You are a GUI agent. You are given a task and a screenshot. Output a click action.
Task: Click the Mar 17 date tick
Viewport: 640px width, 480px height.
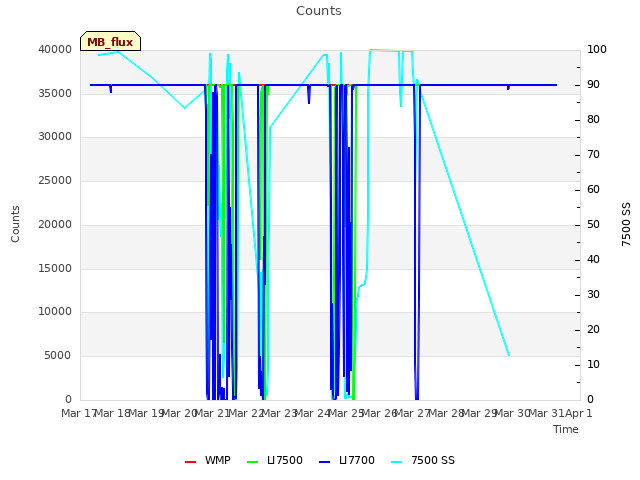point(79,413)
